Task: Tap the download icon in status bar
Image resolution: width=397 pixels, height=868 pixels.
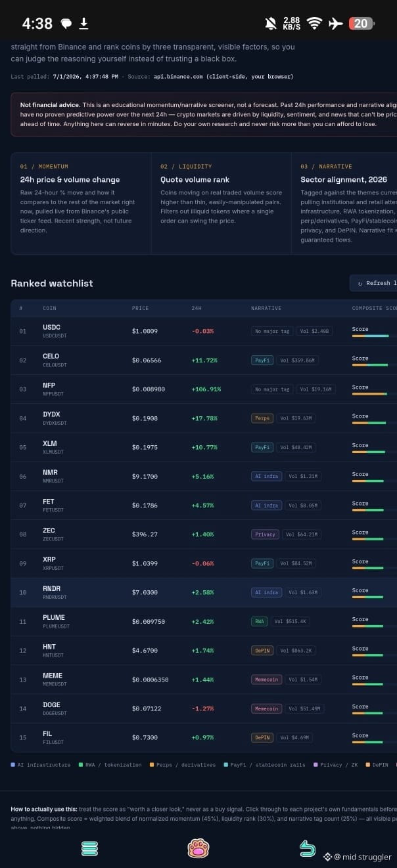Action: click(83, 24)
